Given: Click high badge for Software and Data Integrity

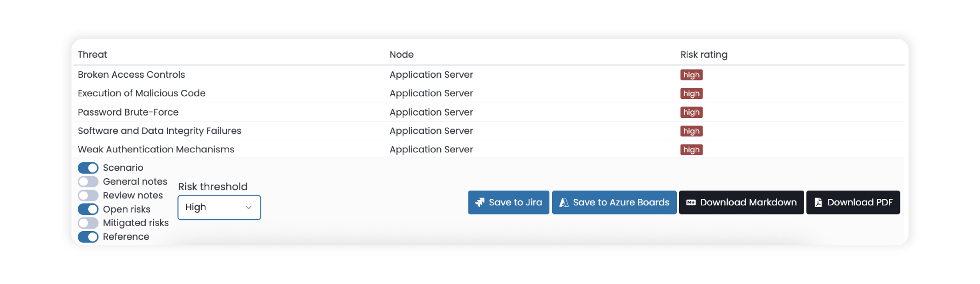Looking at the screenshot, I should coord(692,131).
